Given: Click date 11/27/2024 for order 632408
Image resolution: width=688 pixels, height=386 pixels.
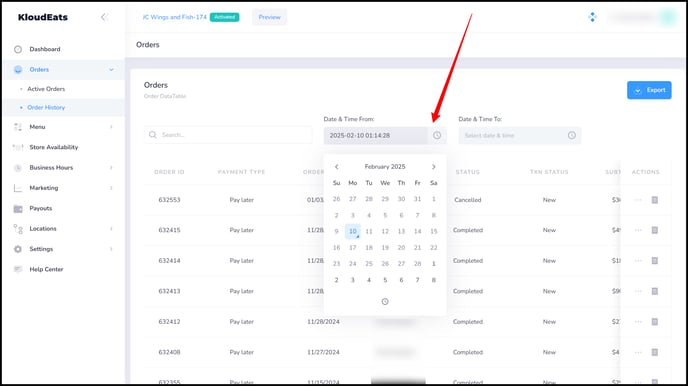Looking at the screenshot, I should (323, 352).
